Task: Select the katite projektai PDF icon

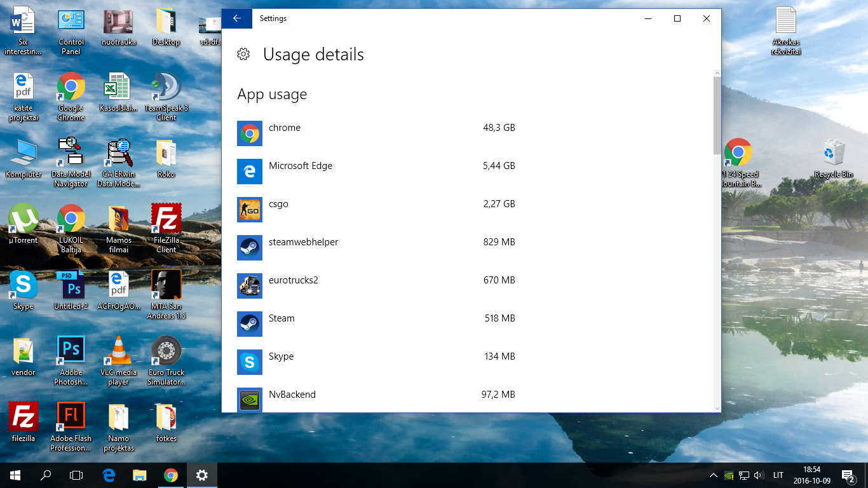Action: (x=24, y=97)
